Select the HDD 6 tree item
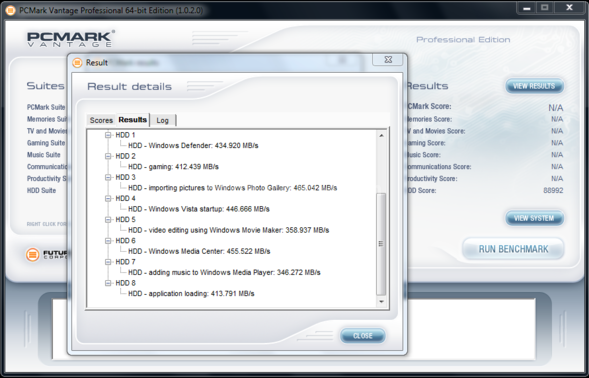 [125, 240]
